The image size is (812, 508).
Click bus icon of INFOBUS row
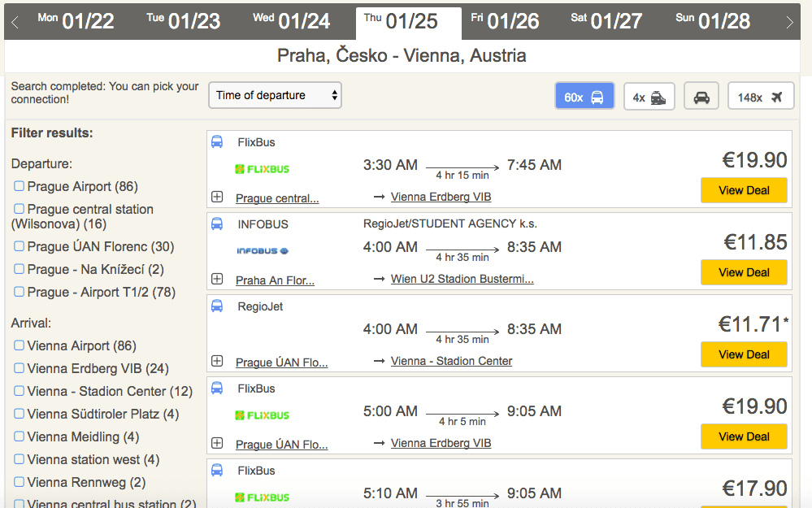click(217, 224)
